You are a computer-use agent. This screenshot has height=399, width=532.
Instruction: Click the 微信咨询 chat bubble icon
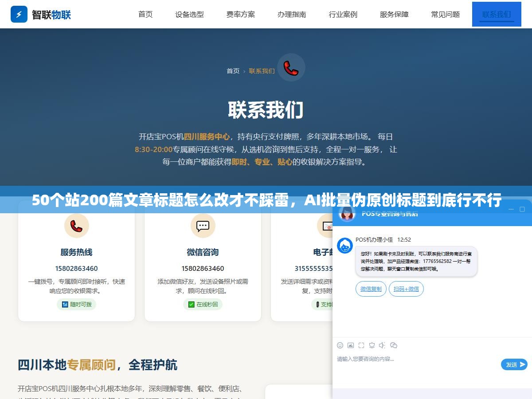tap(203, 226)
